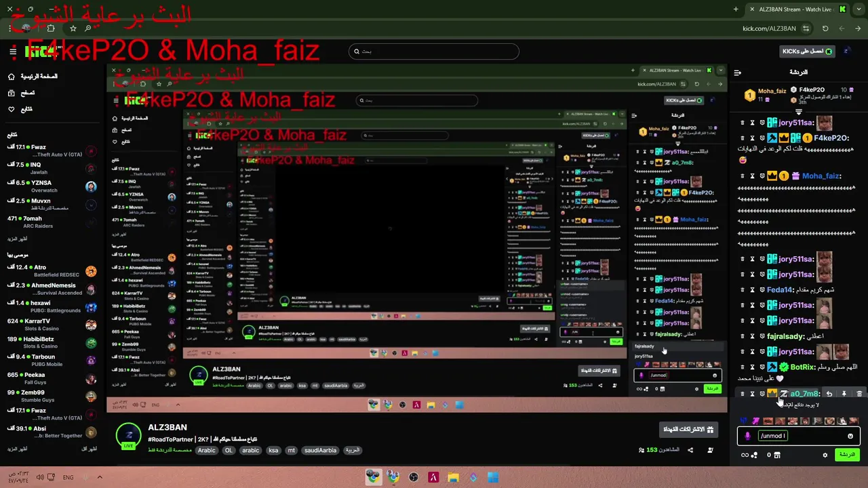Bookmark this page with the star icon
This screenshot has height=488, width=868.
pos(73,28)
